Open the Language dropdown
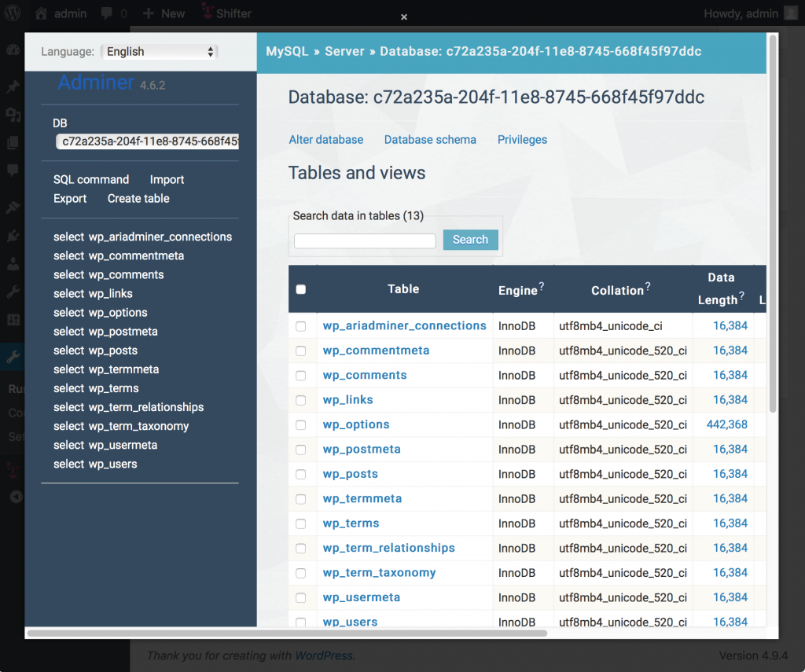Screen dimensions: 805x672 point(160,51)
